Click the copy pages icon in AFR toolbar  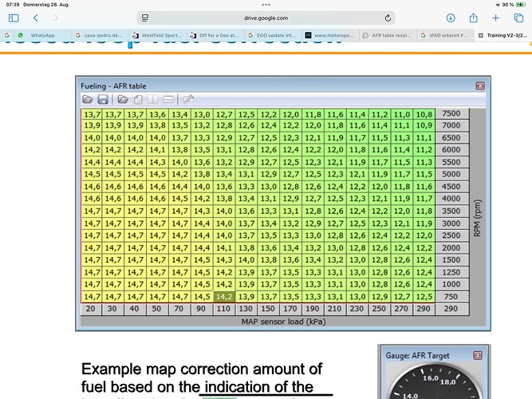pyautogui.click(x=138, y=99)
